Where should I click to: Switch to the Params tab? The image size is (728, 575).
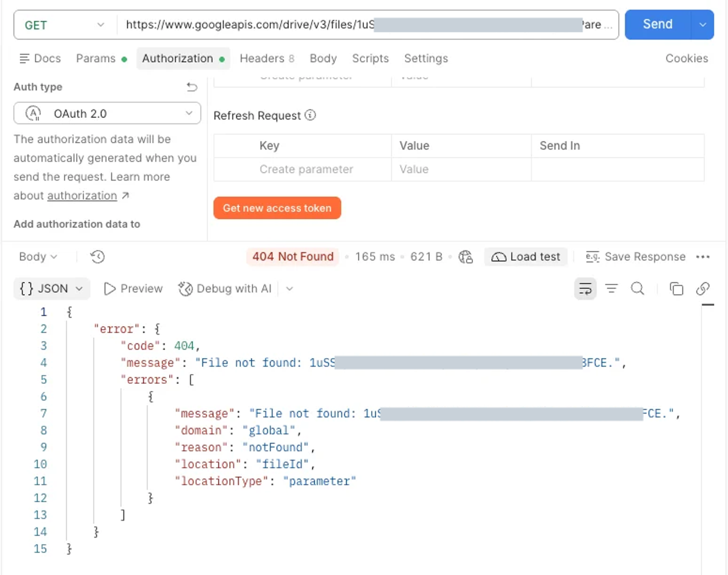pyautogui.click(x=102, y=59)
